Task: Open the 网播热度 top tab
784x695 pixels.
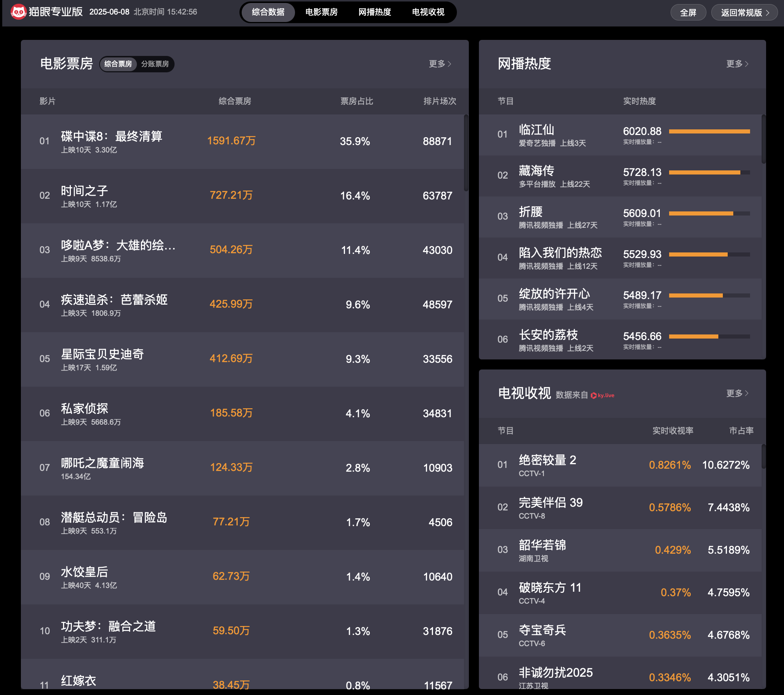Action: coord(374,12)
